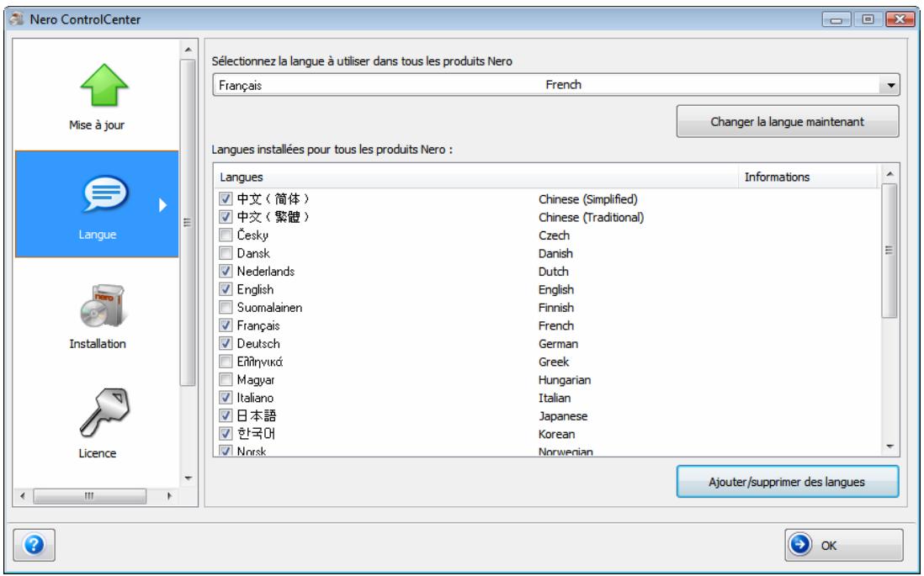The height and width of the screenshot is (576, 924).
Task: Click Ajouter/supprimer des langues button
Action: point(788,482)
